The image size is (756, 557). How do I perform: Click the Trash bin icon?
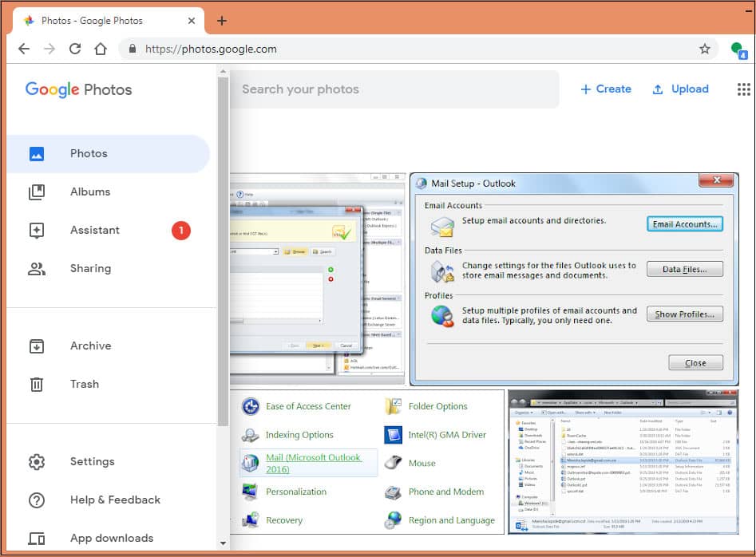[x=37, y=384]
